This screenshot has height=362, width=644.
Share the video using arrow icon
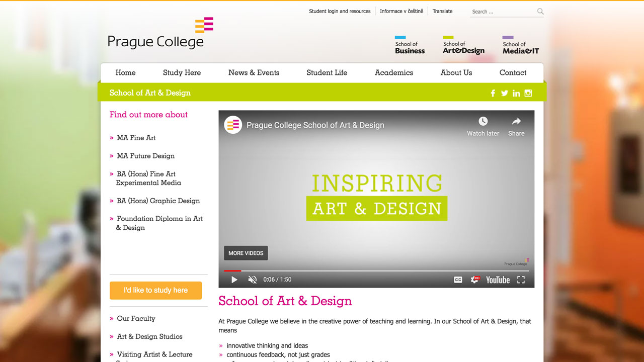click(x=516, y=121)
